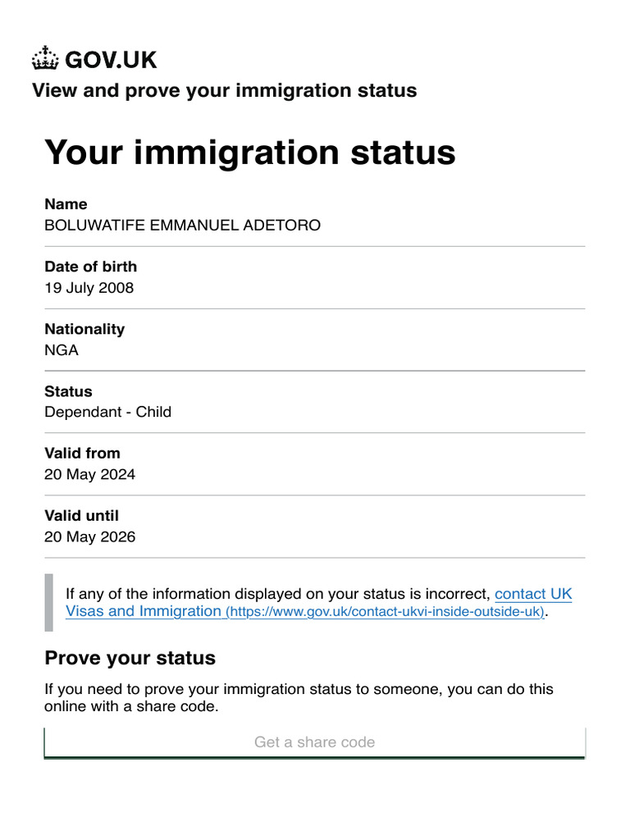Open the 'View and prove your immigration status' header title

click(x=224, y=90)
